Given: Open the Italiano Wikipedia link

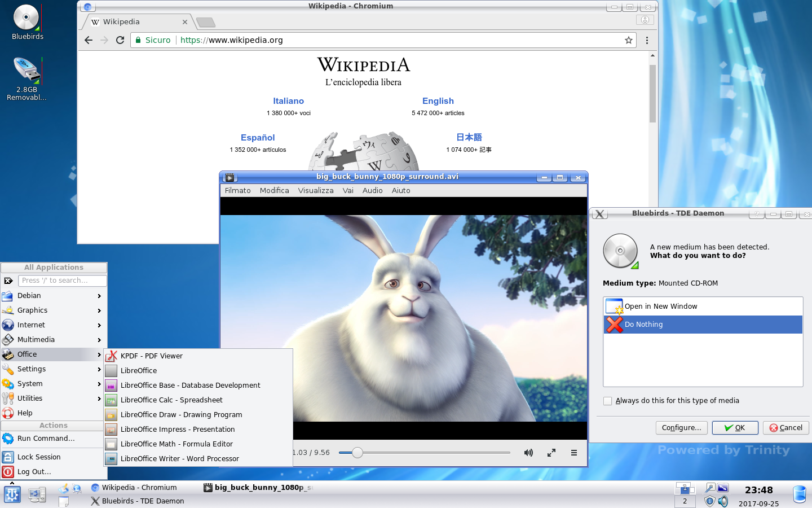Looking at the screenshot, I should pyautogui.click(x=288, y=101).
